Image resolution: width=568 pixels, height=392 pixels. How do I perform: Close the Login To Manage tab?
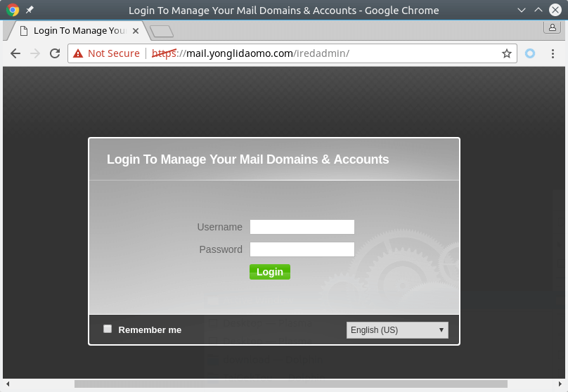pos(136,31)
